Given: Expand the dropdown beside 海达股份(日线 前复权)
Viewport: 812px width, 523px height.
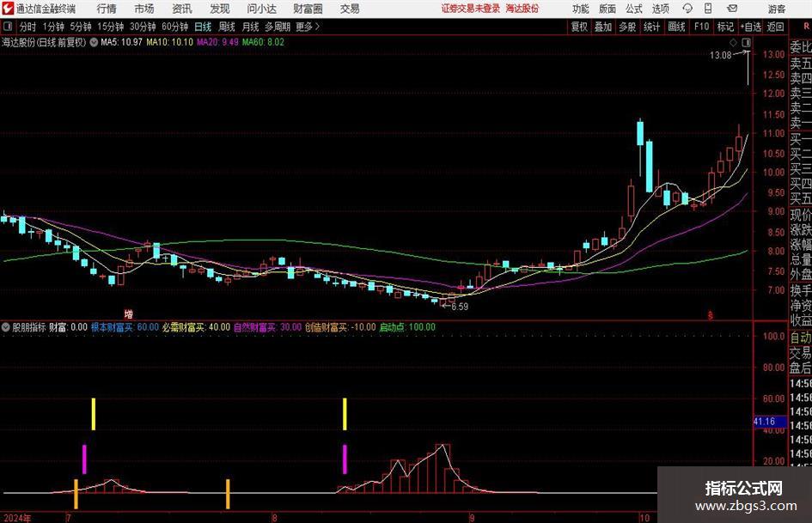Looking at the screenshot, I should [94, 42].
